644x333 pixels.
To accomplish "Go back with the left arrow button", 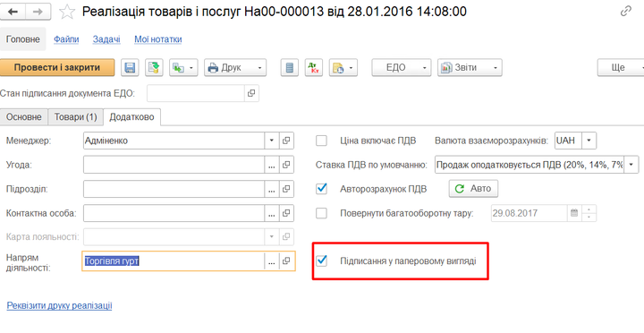I will tap(13, 12).
